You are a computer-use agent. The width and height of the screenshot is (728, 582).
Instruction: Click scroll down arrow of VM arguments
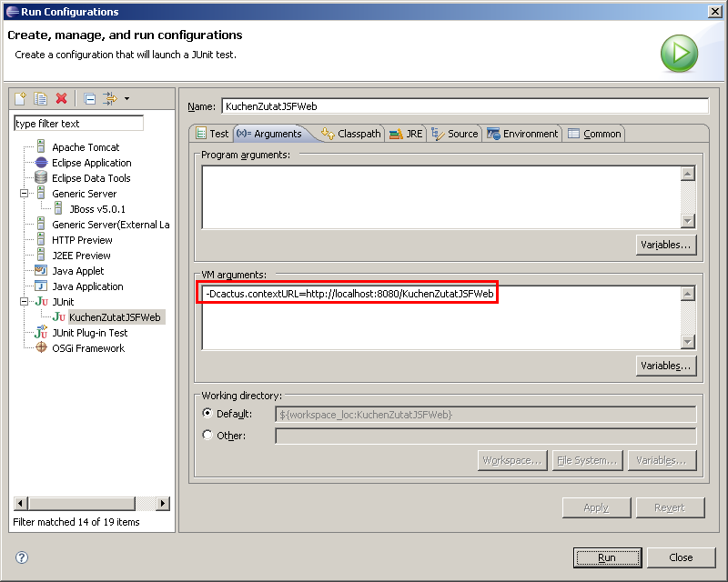[688, 342]
